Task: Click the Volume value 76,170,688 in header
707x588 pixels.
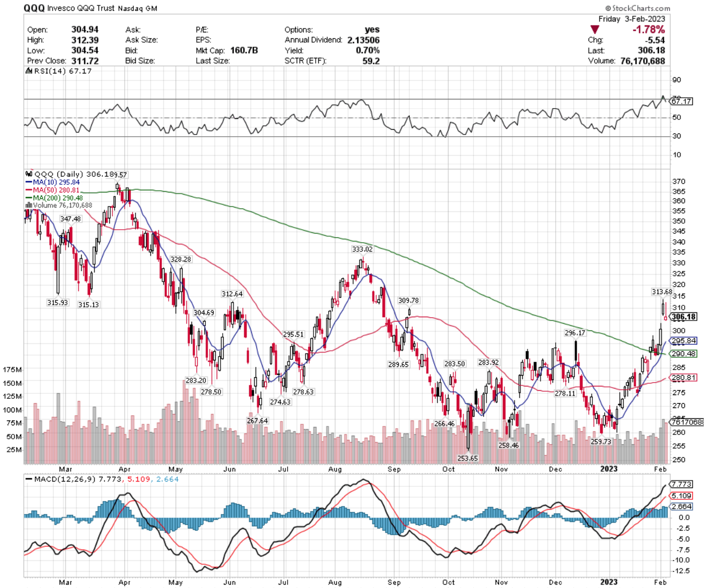Action: click(x=643, y=61)
